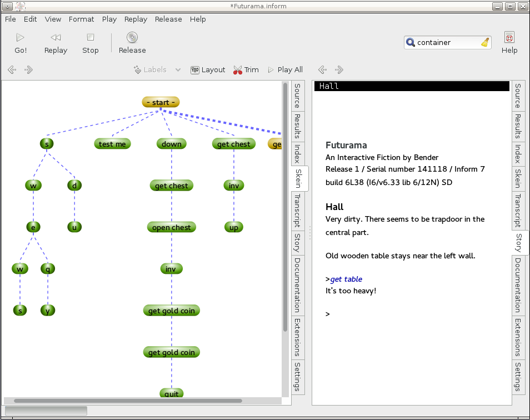Select the 'u' skein node

[74, 227]
